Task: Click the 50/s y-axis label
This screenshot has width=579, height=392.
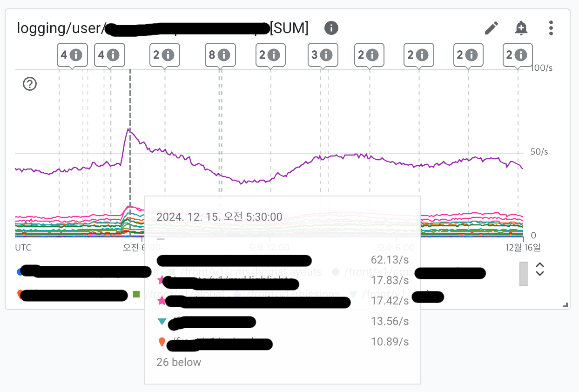Action: click(x=539, y=152)
